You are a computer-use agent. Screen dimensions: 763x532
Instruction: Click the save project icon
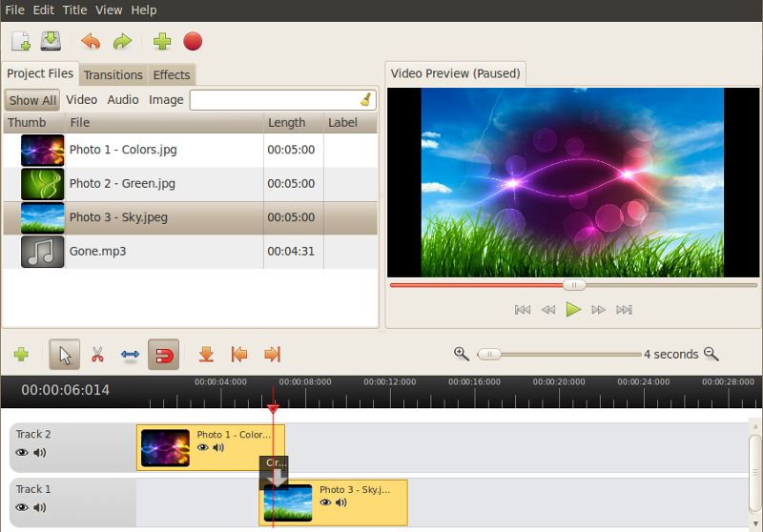coord(51,41)
